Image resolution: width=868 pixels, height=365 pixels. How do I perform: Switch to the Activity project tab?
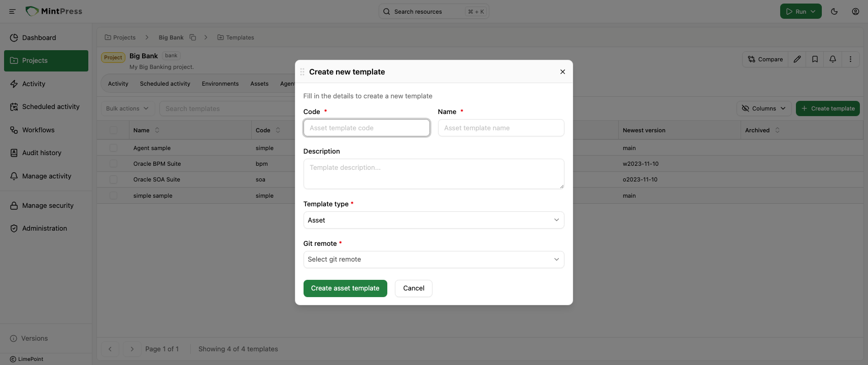click(118, 84)
